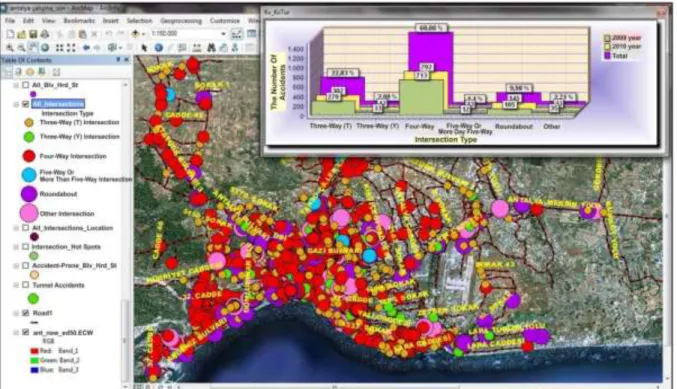The image size is (677, 389).
Task: Click the Four-Way Intersection red symbol
Action: [29, 156]
